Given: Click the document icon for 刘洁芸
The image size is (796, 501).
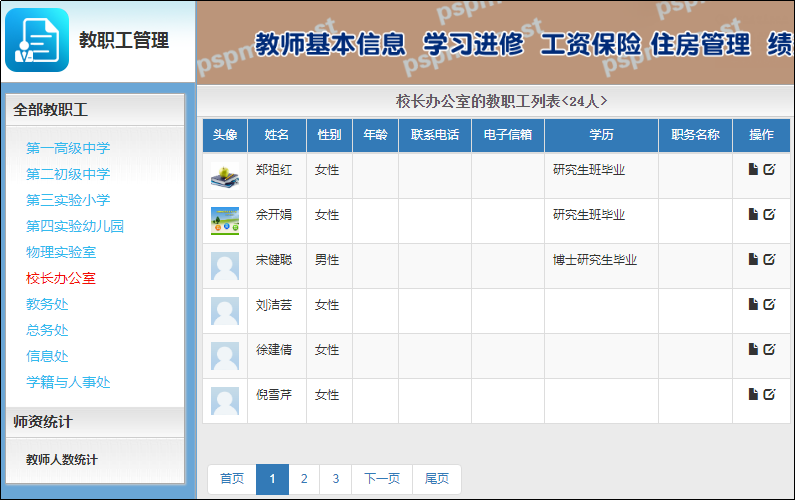Looking at the screenshot, I should pyautogui.click(x=753, y=304).
